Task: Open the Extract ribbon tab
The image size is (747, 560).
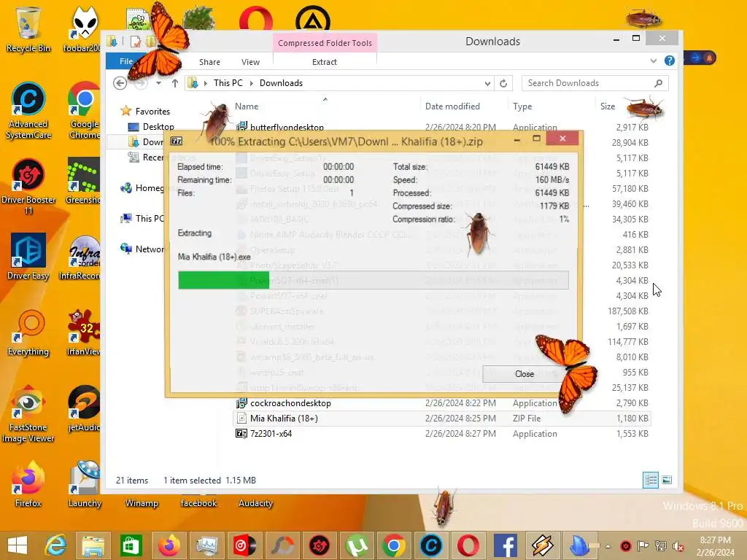Action: point(325,62)
